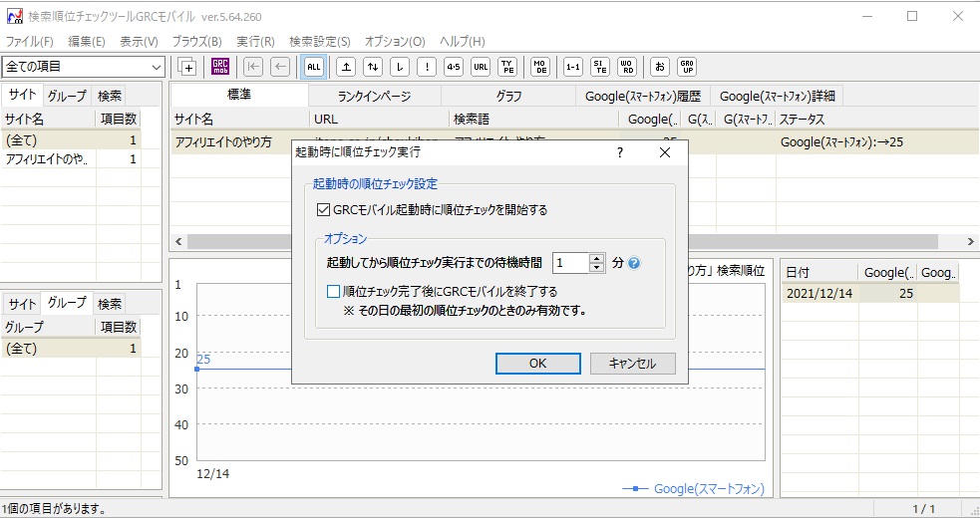Open the 検索設定(S) menu
This screenshot has height=518, width=980.
pos(319,42)
